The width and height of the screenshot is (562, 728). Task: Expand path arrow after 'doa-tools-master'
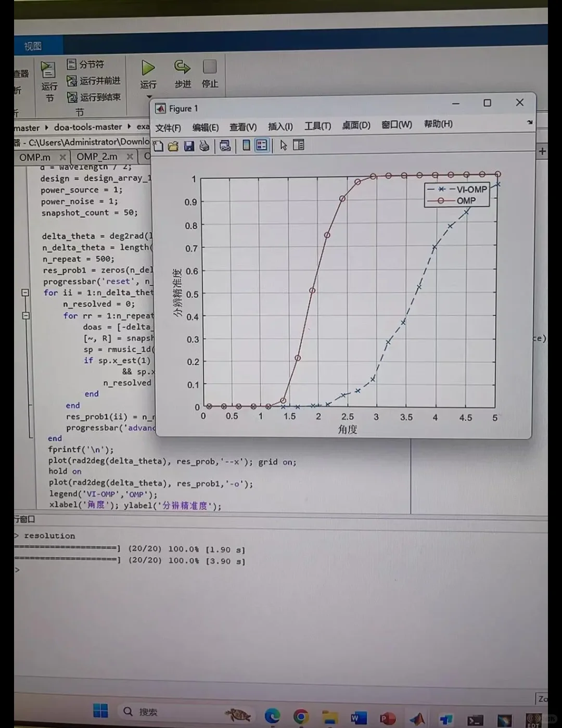(129, 126)
